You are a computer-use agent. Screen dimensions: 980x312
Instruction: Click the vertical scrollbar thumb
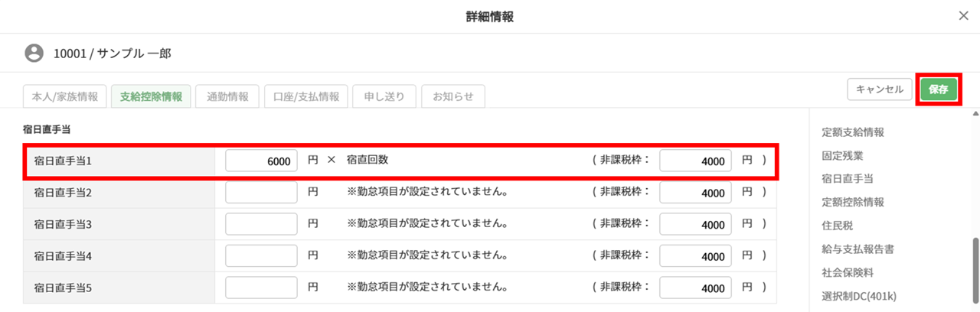(975, 271)
